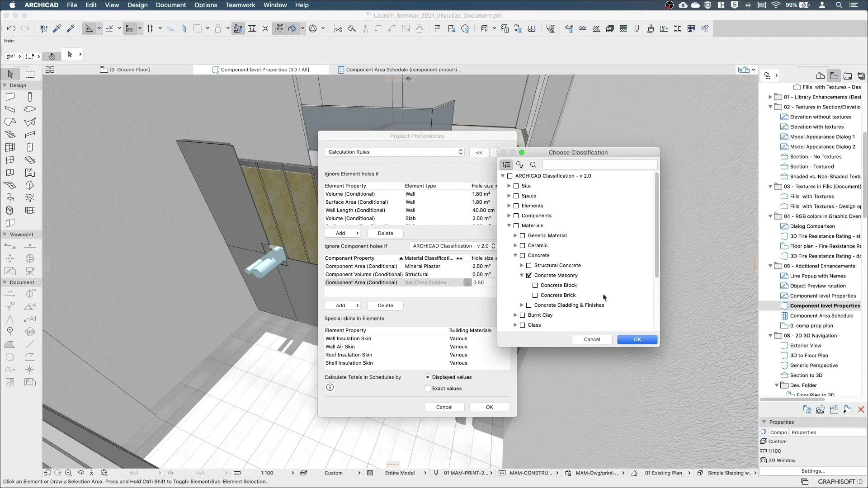Screen dimensions: 868x488
Task: Open macOS Spotlight search icon
Action: pyautogui.click(x=839, y=5)
